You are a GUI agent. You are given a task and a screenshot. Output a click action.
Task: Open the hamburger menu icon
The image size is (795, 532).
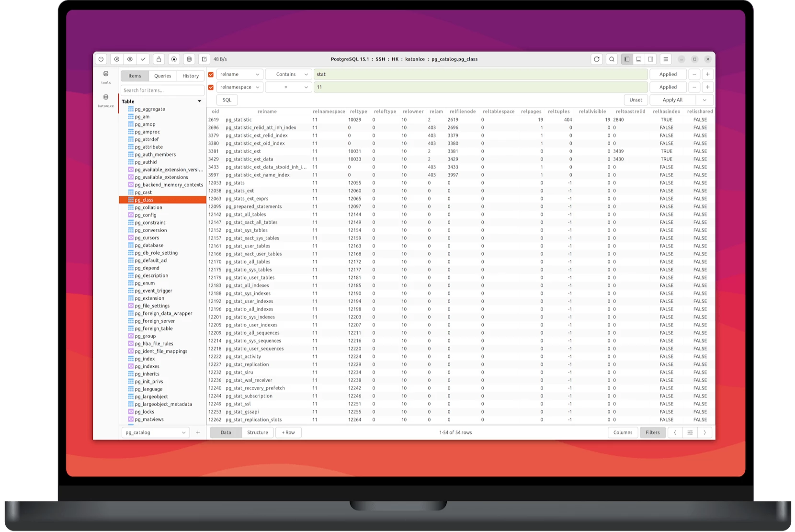coord(665,59)
